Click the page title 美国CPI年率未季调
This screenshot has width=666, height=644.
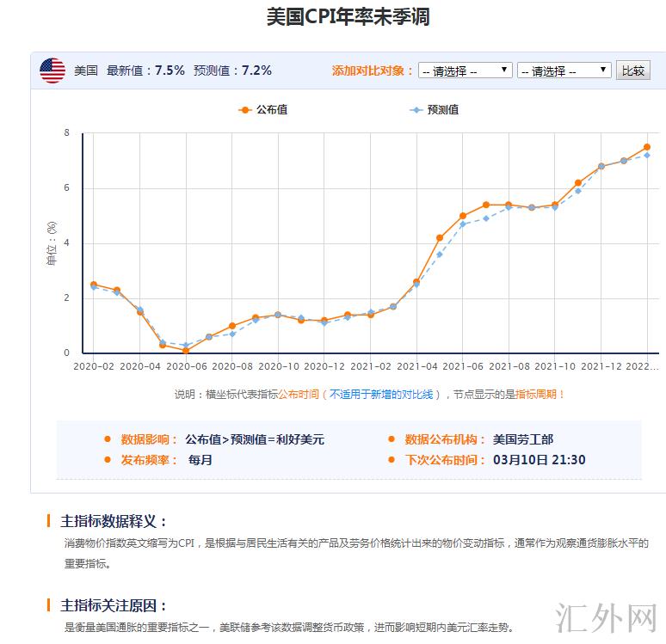(348, 17)
